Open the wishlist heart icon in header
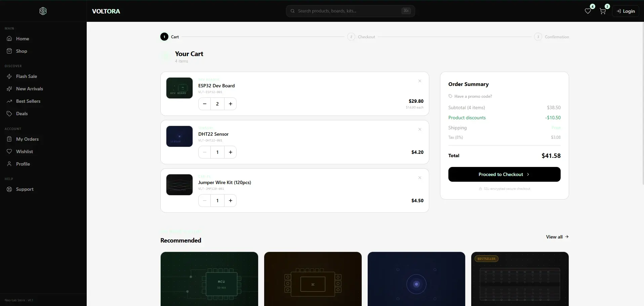 point(588,11)
